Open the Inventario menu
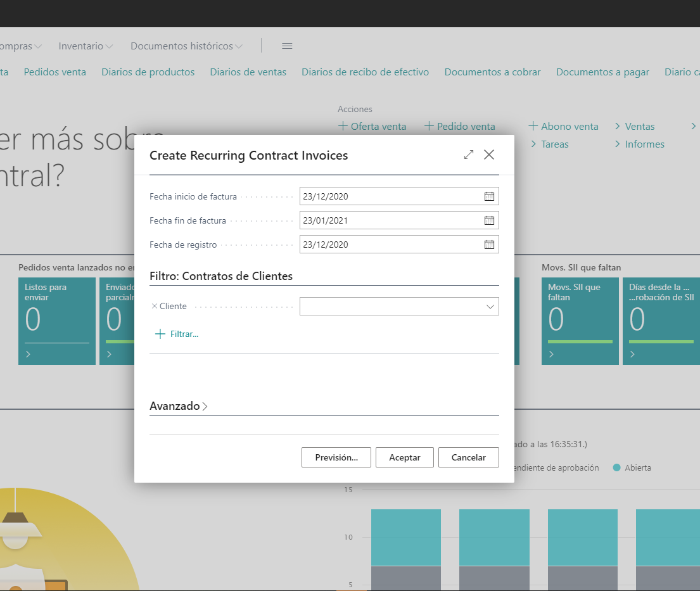Viewport: 700px width, 591px height. point(86,46)
